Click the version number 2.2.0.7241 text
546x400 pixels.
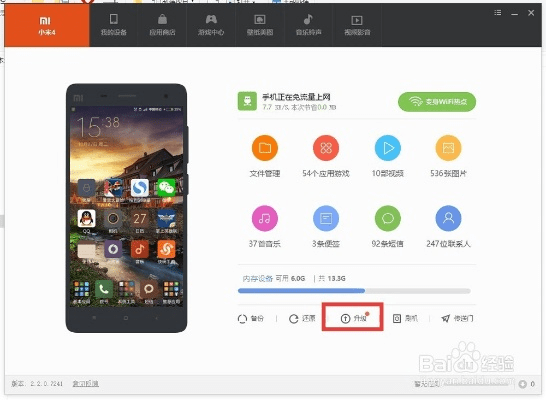click(46, 384)
